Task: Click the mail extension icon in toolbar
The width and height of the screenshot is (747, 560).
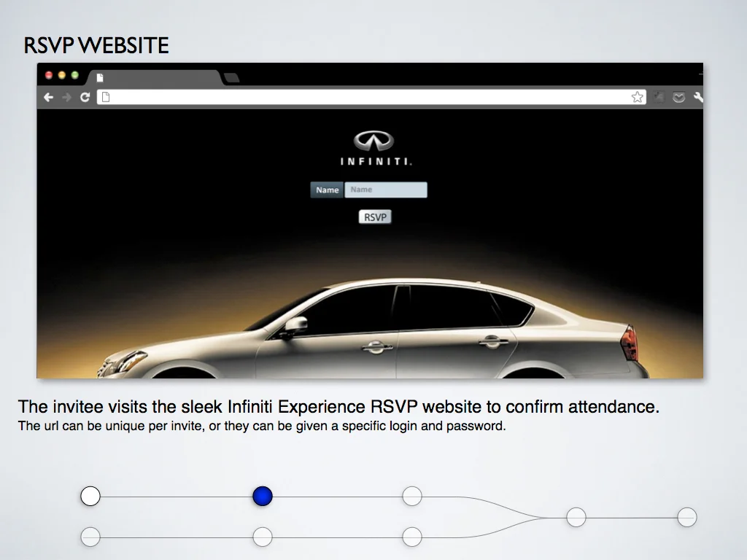Action: click(x=678, y=97)
